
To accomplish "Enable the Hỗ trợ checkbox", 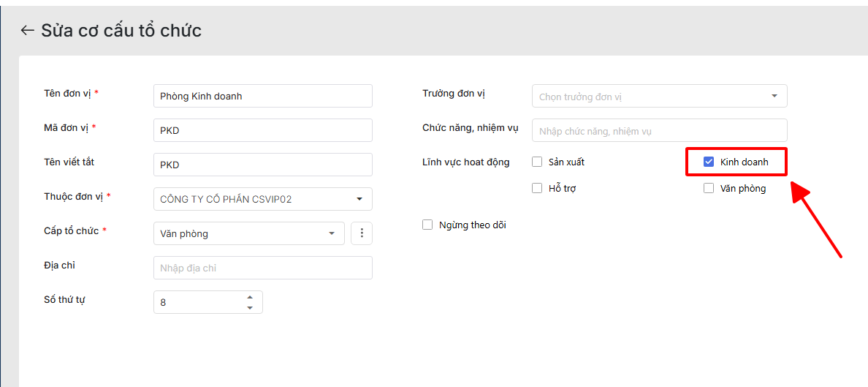I will point(537,188).
